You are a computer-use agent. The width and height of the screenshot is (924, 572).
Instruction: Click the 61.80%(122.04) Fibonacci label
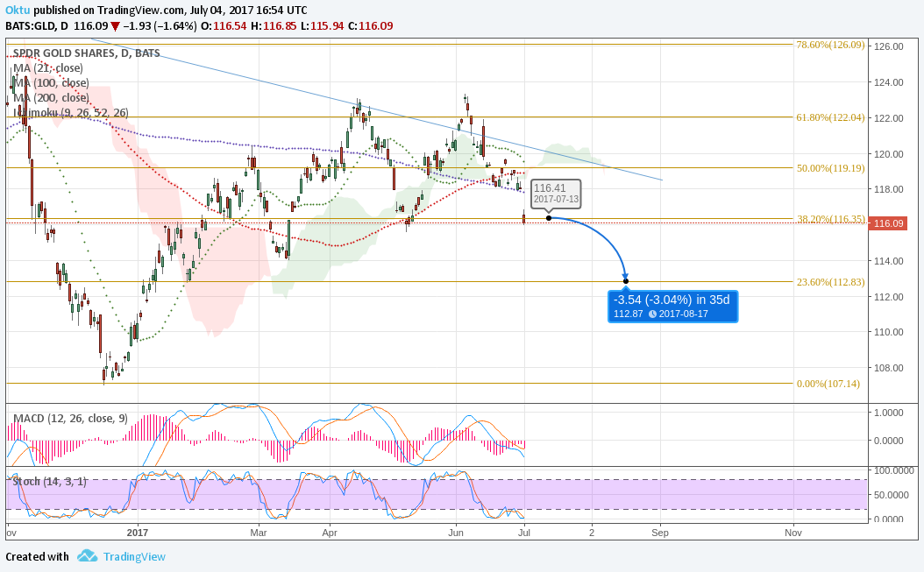[x=830, y=117]
